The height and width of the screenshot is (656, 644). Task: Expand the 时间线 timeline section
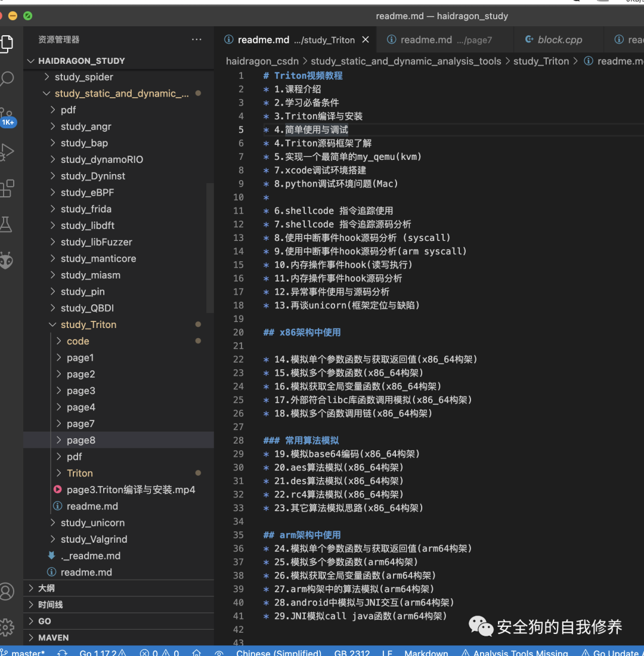click(119, 605)
